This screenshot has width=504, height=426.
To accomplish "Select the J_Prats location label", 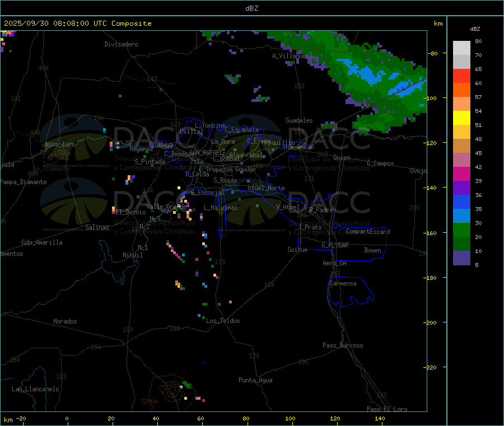I will (x=310, y=227).
